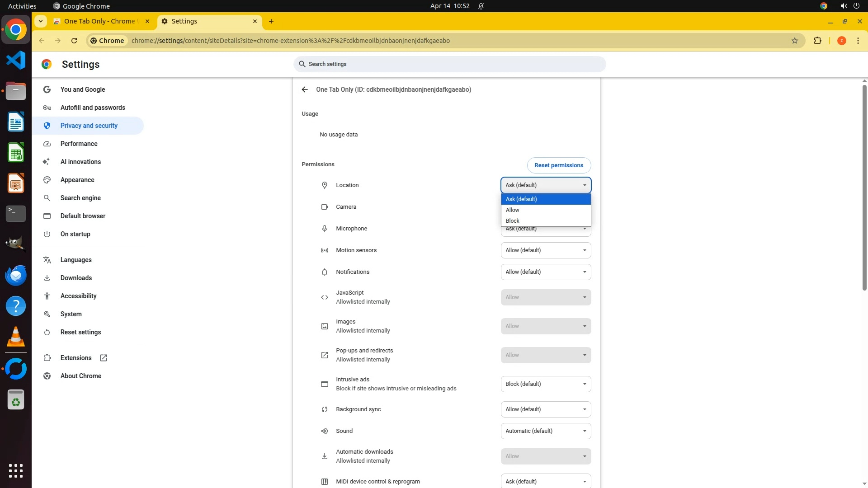Click the Reset permissions button
Image resolution: width=868 pixels, height=488 pixels.
tap(559, 165)
